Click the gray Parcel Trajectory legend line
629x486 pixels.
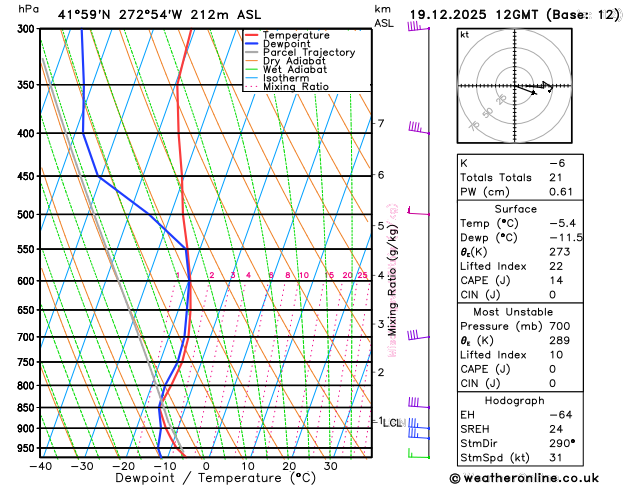point(252,52)
